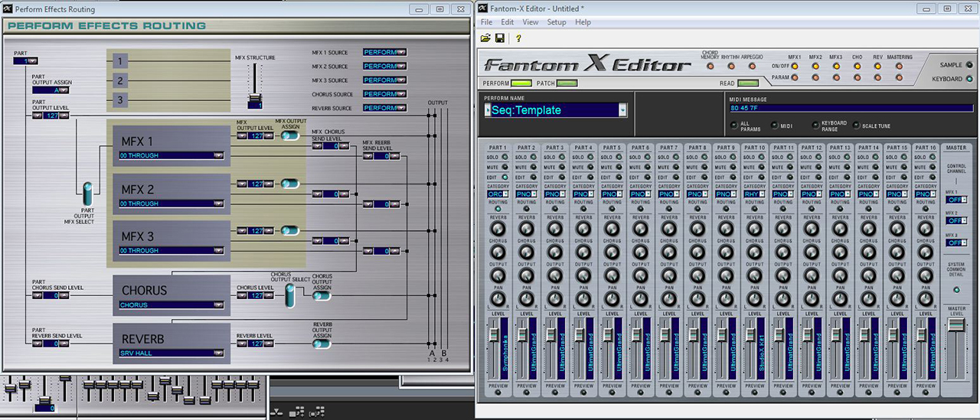This screenshot has width=980, height=420.
Task: Open the MFX 1 effect type dropdown
Action: [171, 156]
